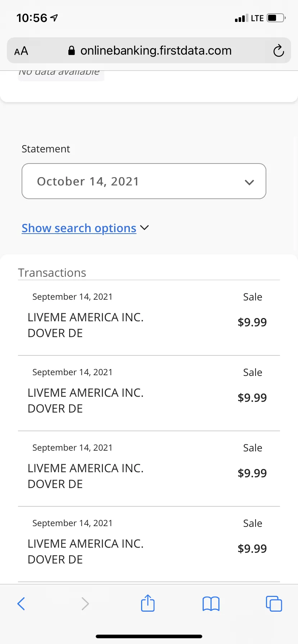Tap the padlock icon in address bar
Image resolution: width=298 pixels, height=644 pixels.
click(x=72, y=51)
